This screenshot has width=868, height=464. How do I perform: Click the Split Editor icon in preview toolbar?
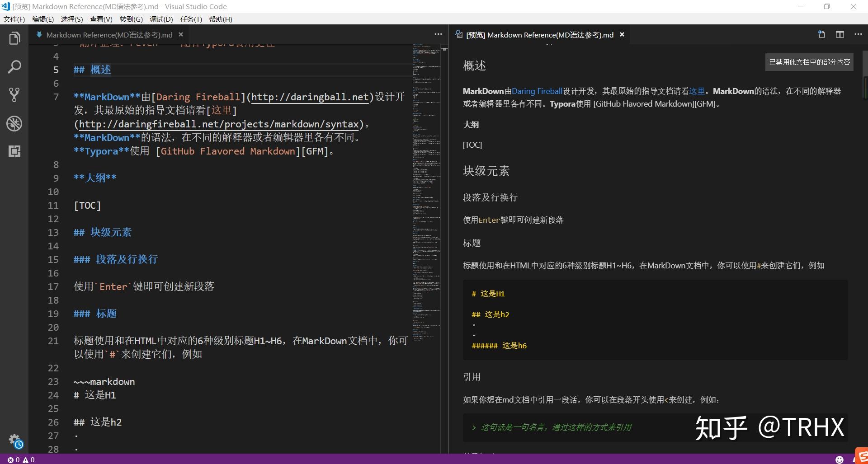click(x=840, y=34)
